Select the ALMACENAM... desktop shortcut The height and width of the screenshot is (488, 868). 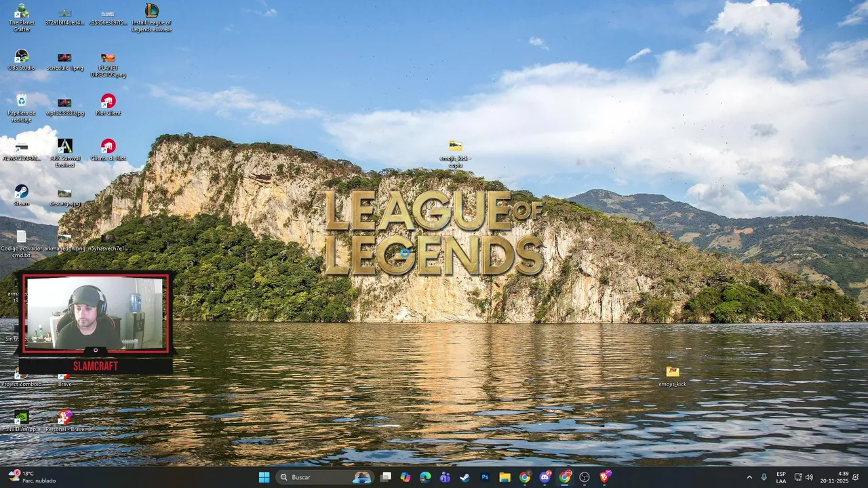pos(22,152)
